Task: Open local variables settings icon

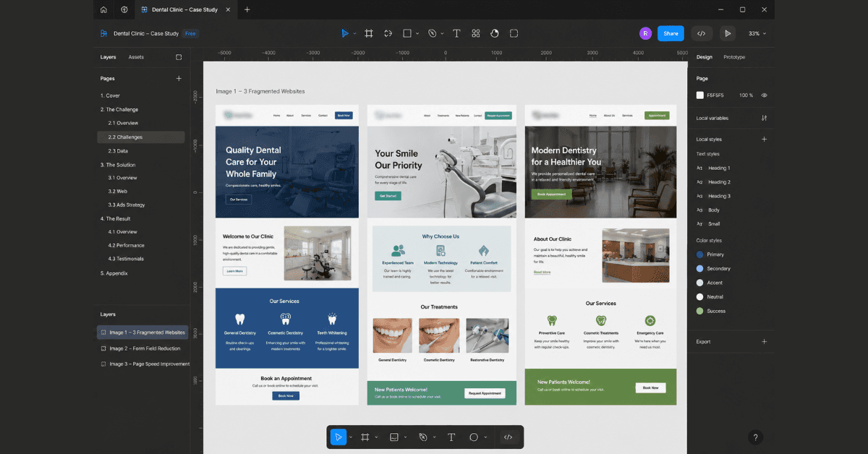Action: coord(765,118)
